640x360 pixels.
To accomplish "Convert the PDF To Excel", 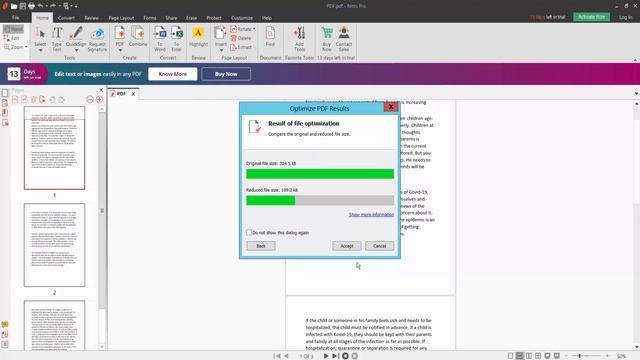I will pos(176,39).
